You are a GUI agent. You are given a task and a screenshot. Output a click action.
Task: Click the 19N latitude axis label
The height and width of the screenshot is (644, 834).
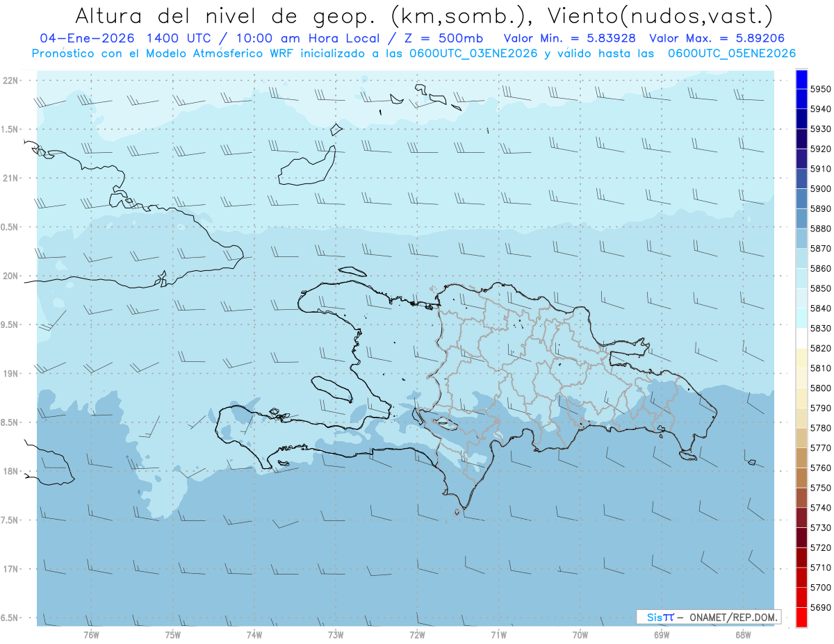pos(12,373)
